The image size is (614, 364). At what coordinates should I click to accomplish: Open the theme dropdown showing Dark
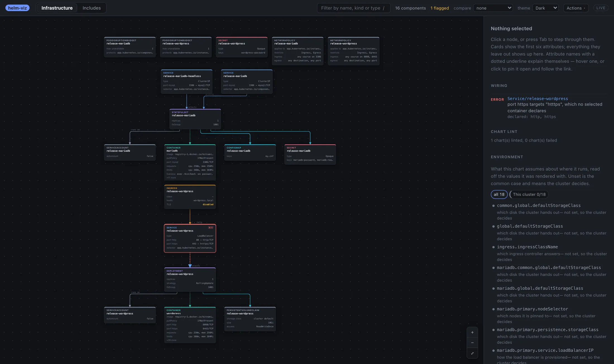[x=545, y=8]
